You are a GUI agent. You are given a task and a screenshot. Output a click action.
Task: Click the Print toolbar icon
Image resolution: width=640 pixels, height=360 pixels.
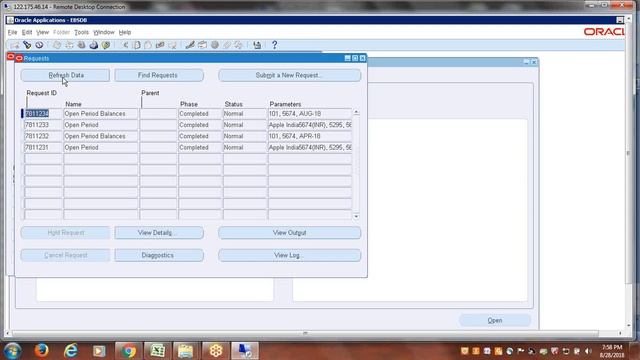pos(93,45)
